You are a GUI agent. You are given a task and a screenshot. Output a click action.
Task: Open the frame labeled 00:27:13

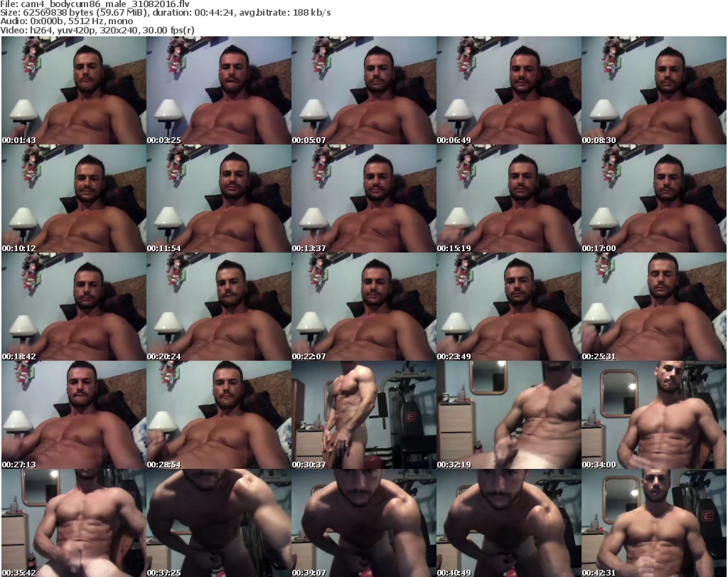(x=74, y=415)
